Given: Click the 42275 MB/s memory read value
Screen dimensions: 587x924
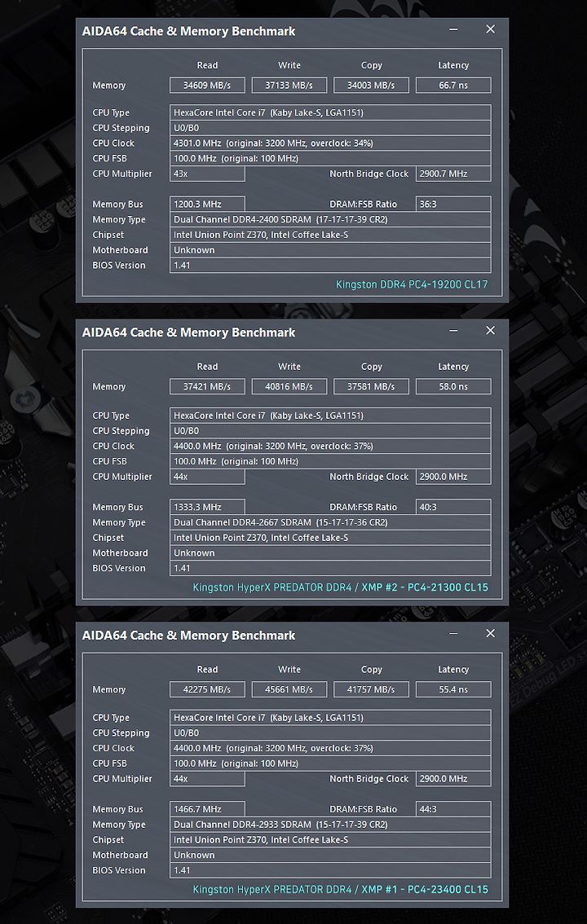Looking at the screenshot, I should pos(207,689).
